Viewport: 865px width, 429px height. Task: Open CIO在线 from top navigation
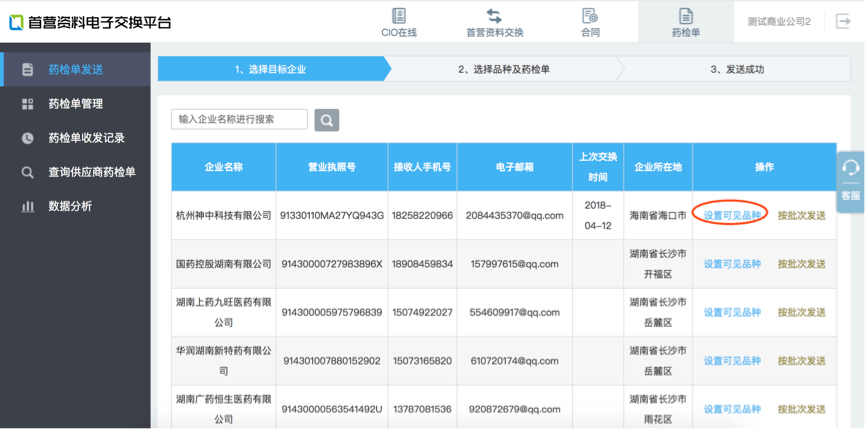click(x=399, y=23)
